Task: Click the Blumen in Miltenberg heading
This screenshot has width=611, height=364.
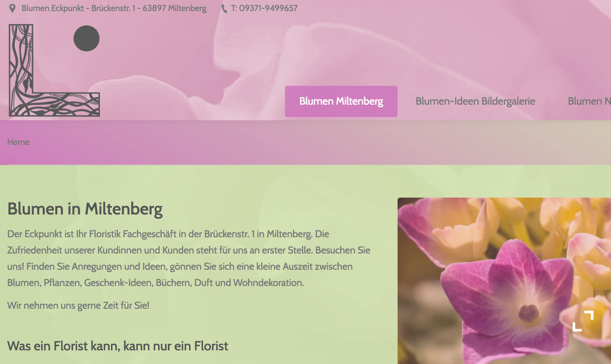Action: click(85, 209)
